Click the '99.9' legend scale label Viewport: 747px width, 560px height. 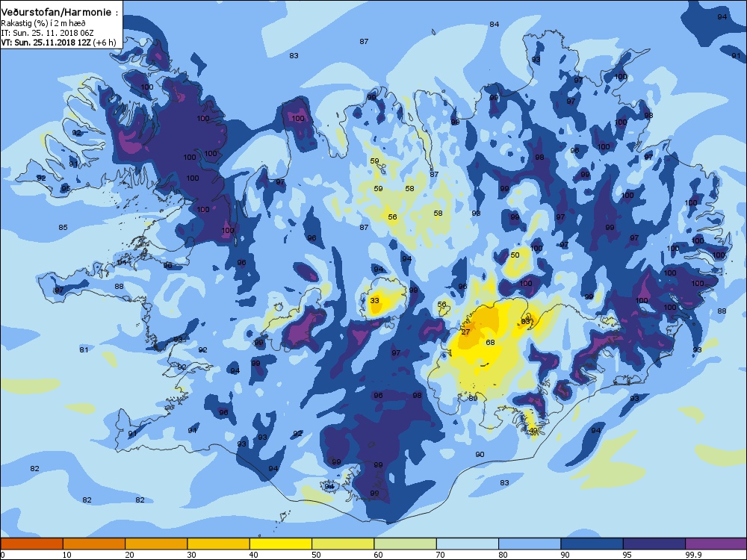click(693, 555)
